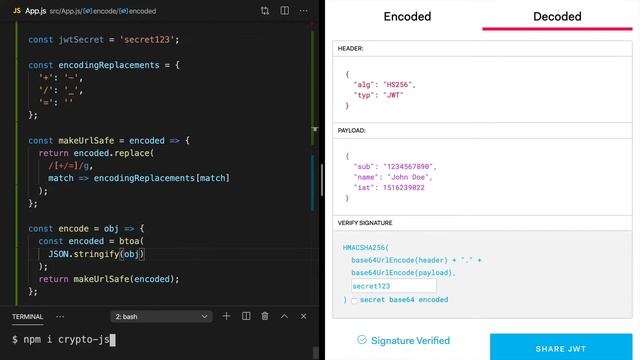Switch to the TERMINAL panel tab
The image size is (640, 360).
[x=27, y=317]
